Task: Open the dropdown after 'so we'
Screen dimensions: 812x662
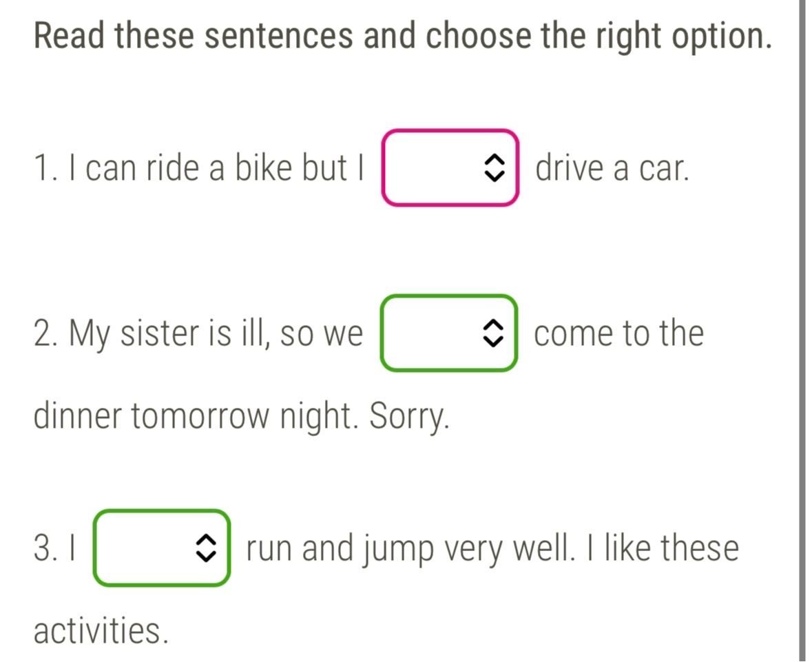Action: pos(449,333)
